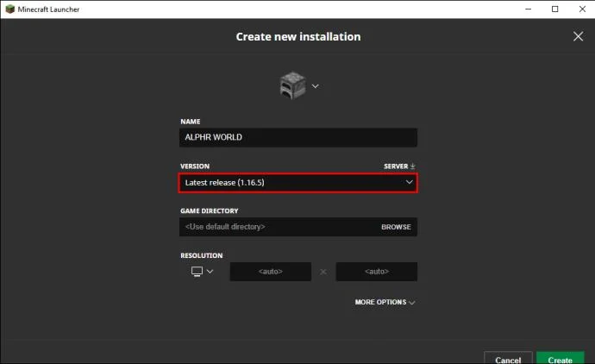Open the Latest release (1.16.5) version dropdown
Viewport: 595px width, 364px height.
[298, 183]
